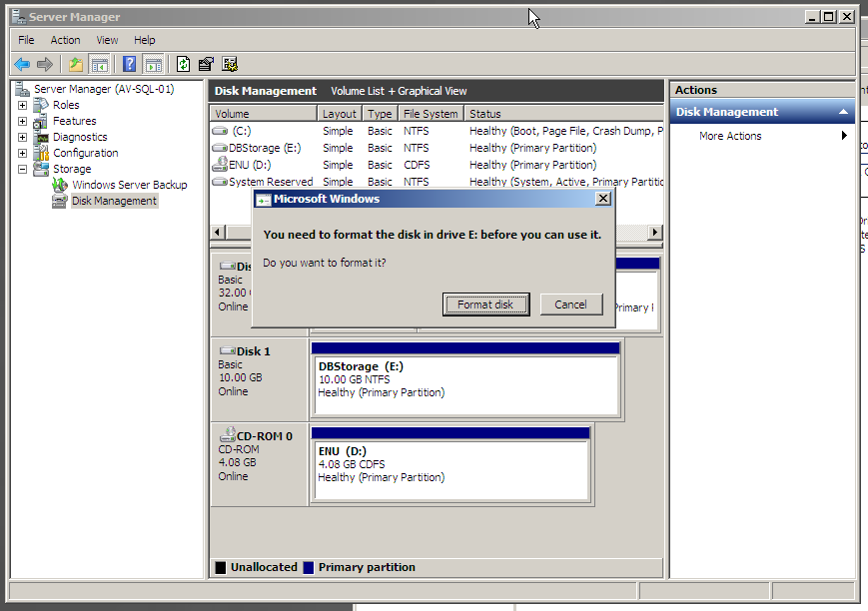Click the drive icon beside System Reserved

coord(220,182)
